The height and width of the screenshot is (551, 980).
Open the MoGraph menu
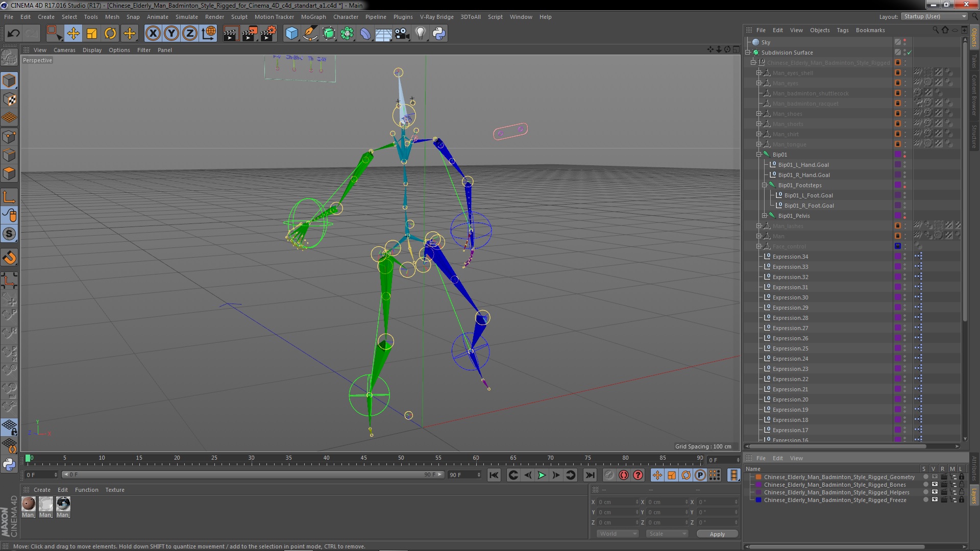313,17
